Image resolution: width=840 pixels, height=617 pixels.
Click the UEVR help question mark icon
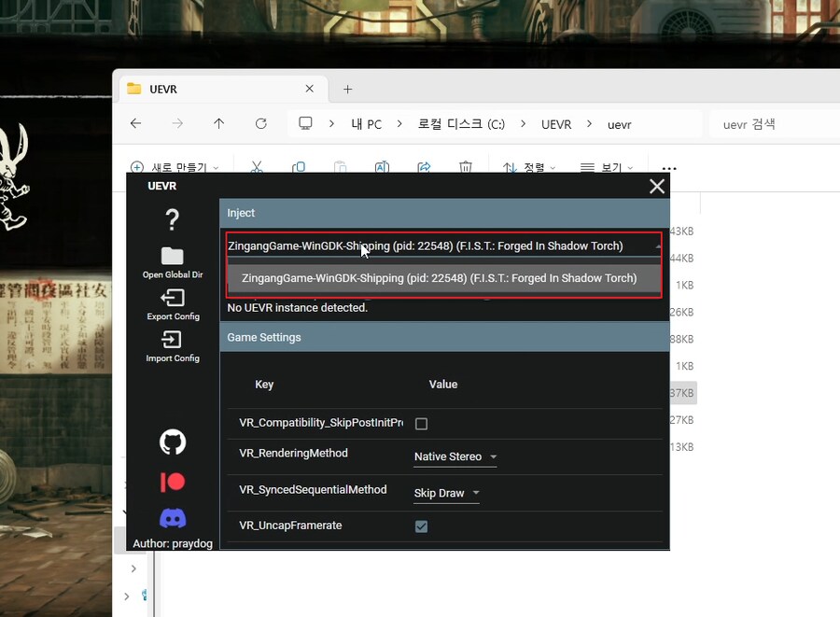(x=172, y=220)
